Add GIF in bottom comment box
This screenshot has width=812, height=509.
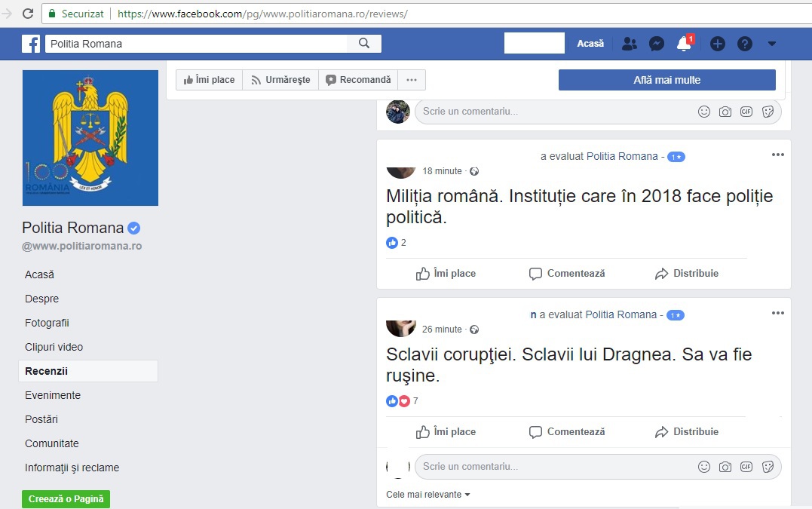[x=746, y=467]
